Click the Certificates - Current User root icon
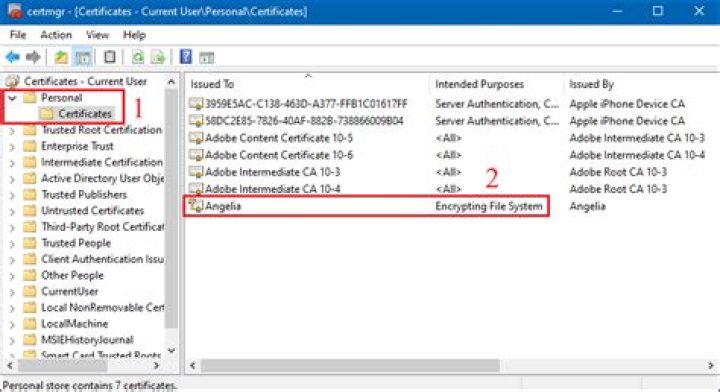The image size is (720, 392). pyautogui.click(x=12, y=81)
